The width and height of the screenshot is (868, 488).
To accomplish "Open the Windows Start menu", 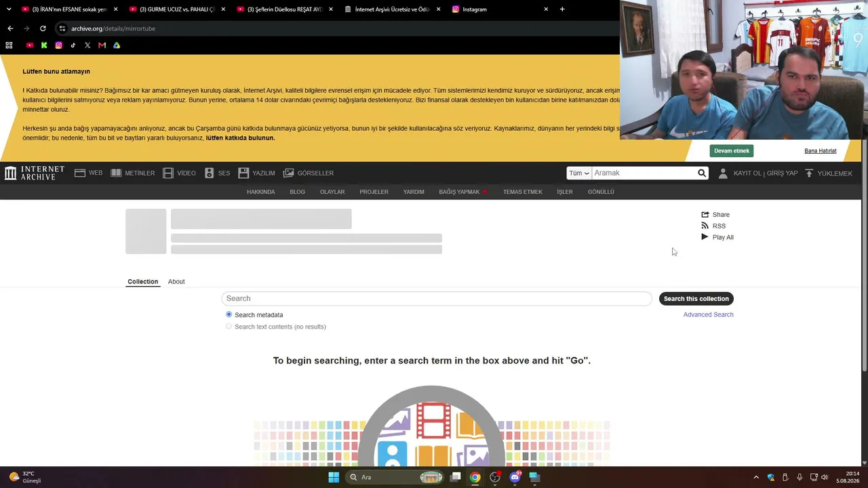I will (334, 477).
